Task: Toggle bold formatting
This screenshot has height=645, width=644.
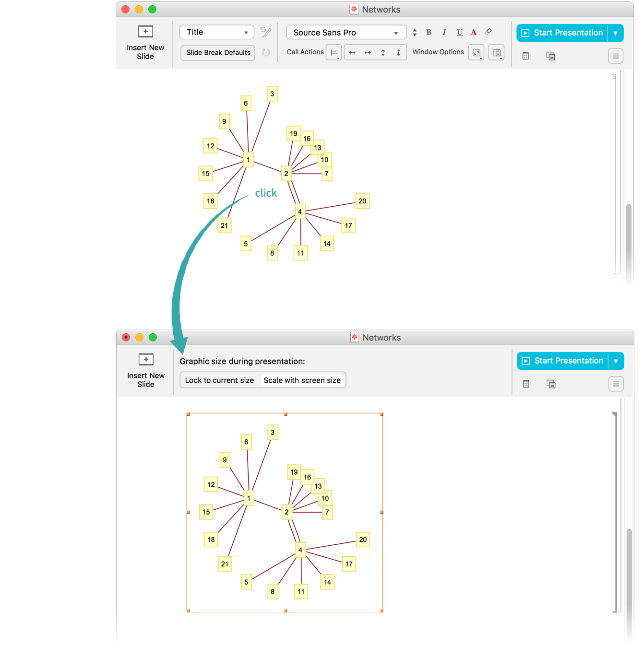Action: (x=429, y=32)
